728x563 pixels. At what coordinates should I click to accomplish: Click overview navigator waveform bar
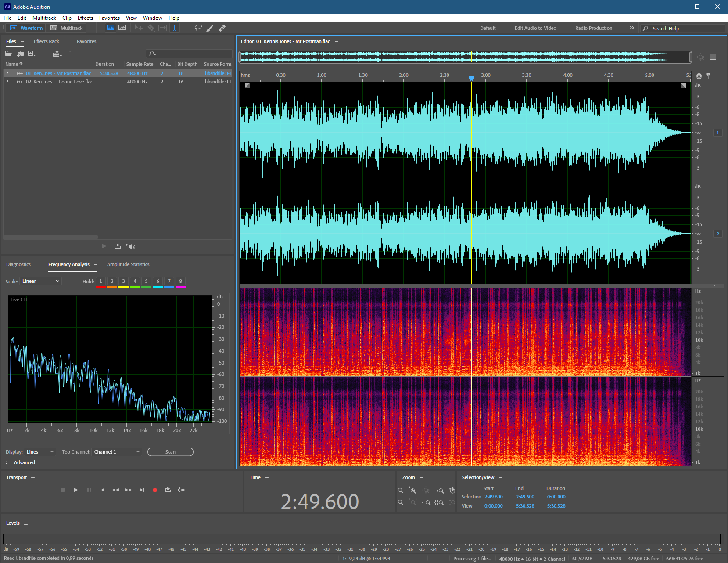tap(465, 57)
